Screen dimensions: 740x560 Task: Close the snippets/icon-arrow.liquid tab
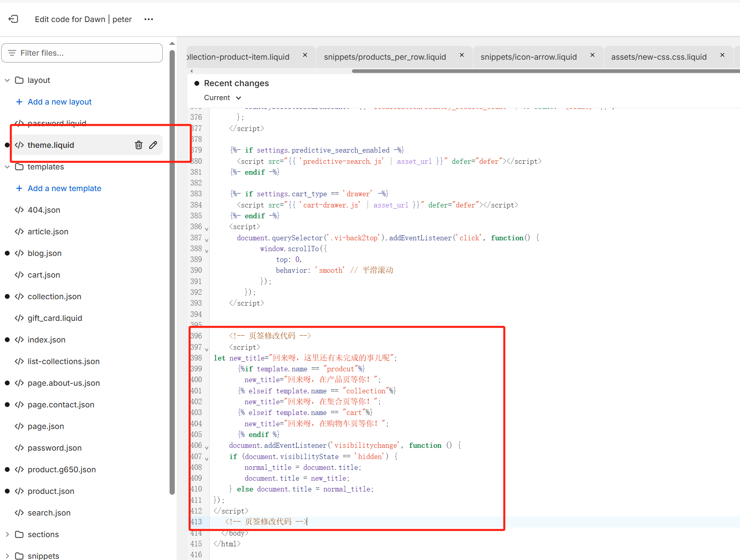(592, 55)
